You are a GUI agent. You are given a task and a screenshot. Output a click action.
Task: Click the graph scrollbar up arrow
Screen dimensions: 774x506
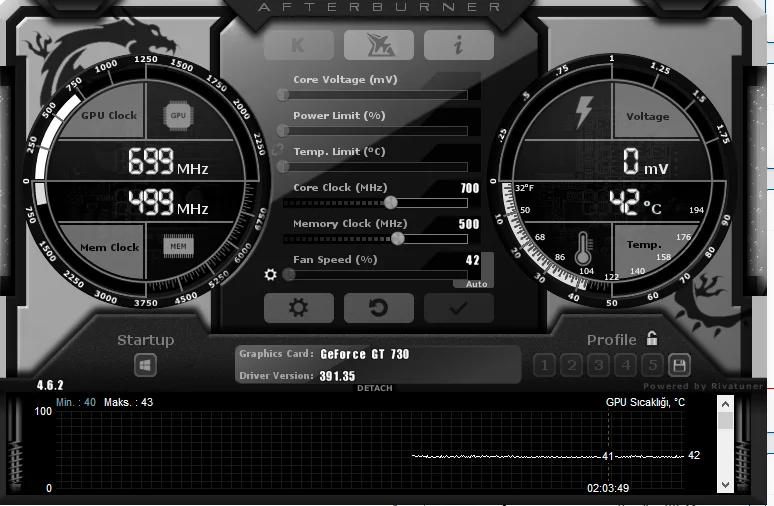coord(725,404)
